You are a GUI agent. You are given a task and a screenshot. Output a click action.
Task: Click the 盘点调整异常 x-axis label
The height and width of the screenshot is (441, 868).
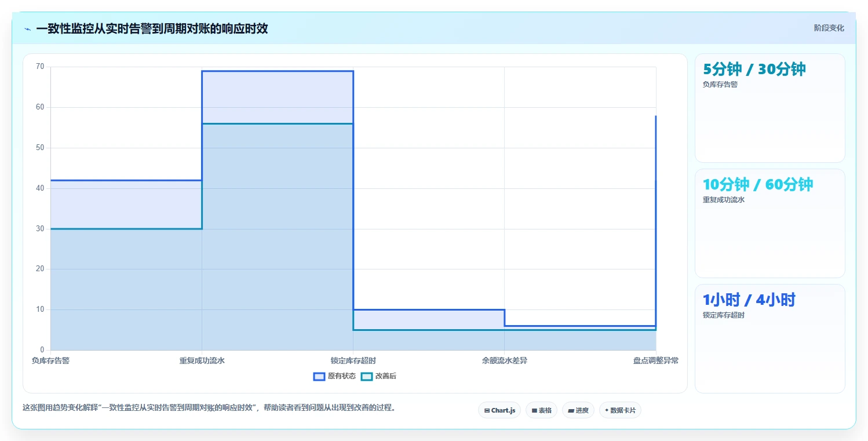(655, 360)
